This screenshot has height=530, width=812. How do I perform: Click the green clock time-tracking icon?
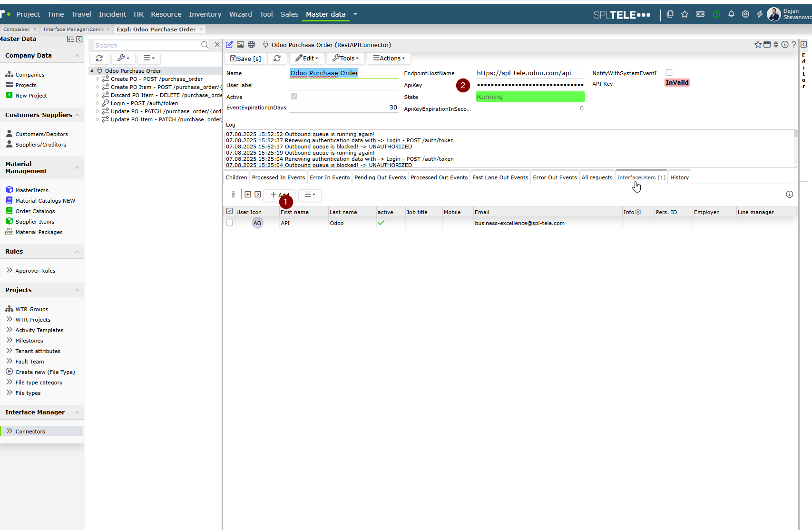[716, 14]
